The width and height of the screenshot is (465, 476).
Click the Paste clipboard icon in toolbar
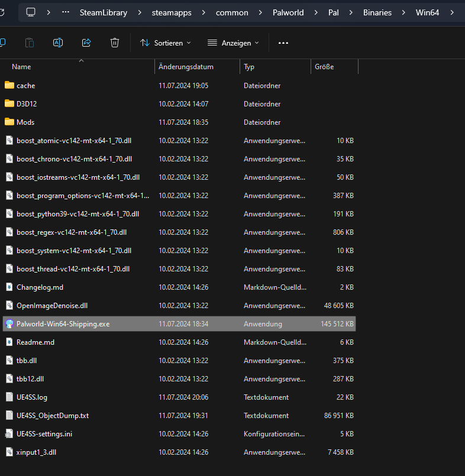pos(30,43)
